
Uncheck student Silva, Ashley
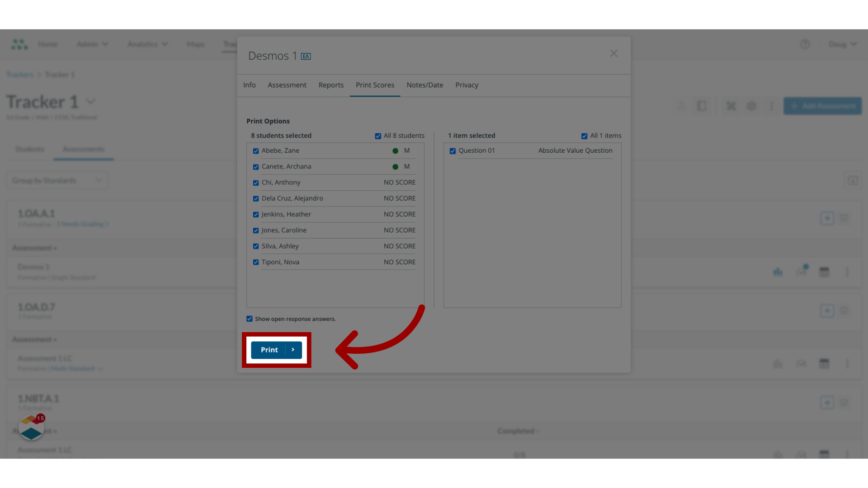pos(256,246)
